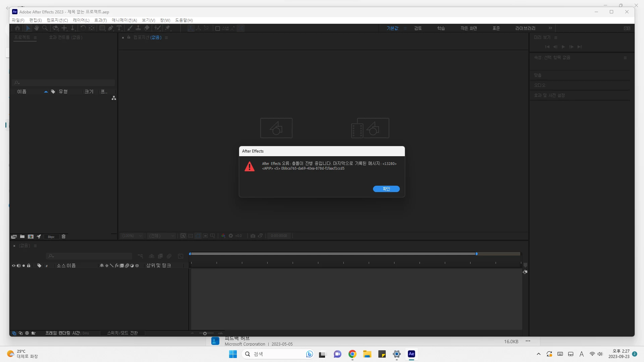Click the timeline zoom slider handle

click(x=205, y=333)
